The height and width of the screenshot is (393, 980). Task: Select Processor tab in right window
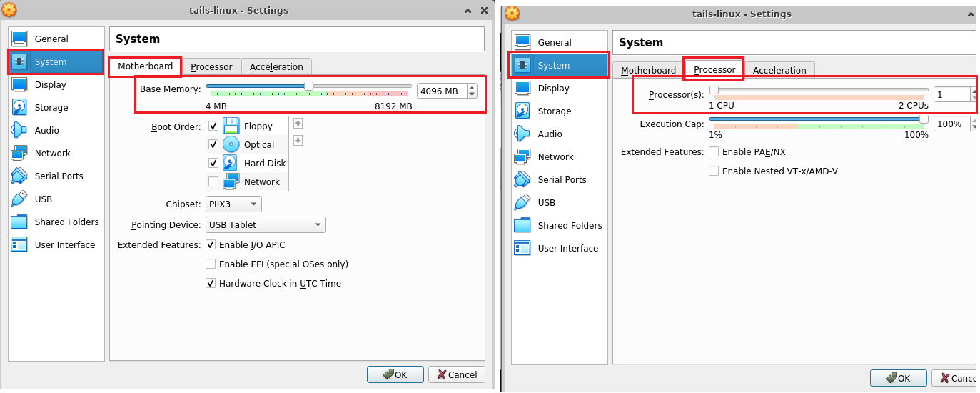coord(714,69)
